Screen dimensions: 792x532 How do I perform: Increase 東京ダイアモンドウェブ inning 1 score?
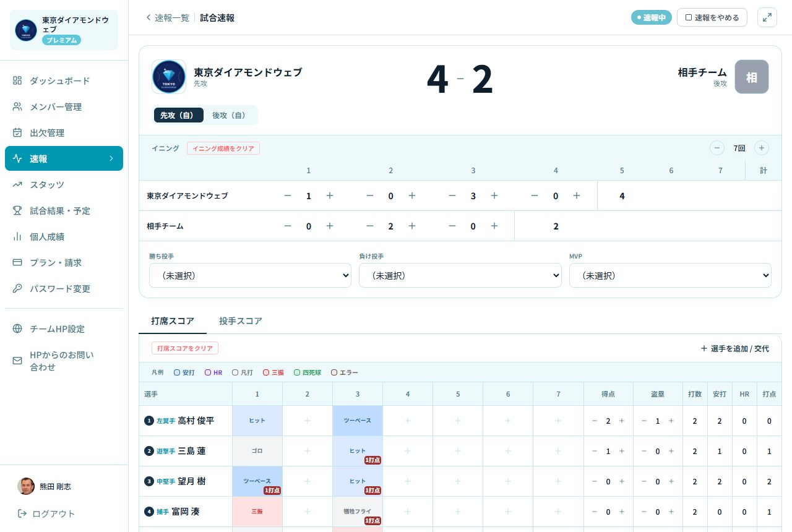click(330, 195)
